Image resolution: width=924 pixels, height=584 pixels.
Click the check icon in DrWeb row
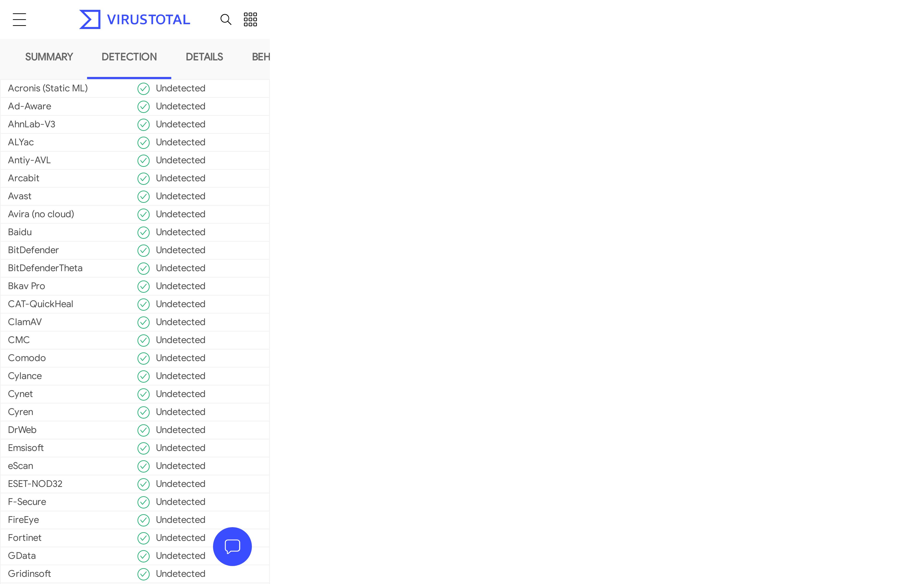pos(143,430)
